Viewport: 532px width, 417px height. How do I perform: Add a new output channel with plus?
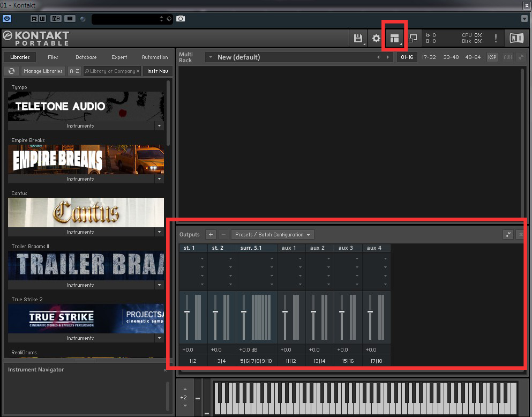click(211, 234)
